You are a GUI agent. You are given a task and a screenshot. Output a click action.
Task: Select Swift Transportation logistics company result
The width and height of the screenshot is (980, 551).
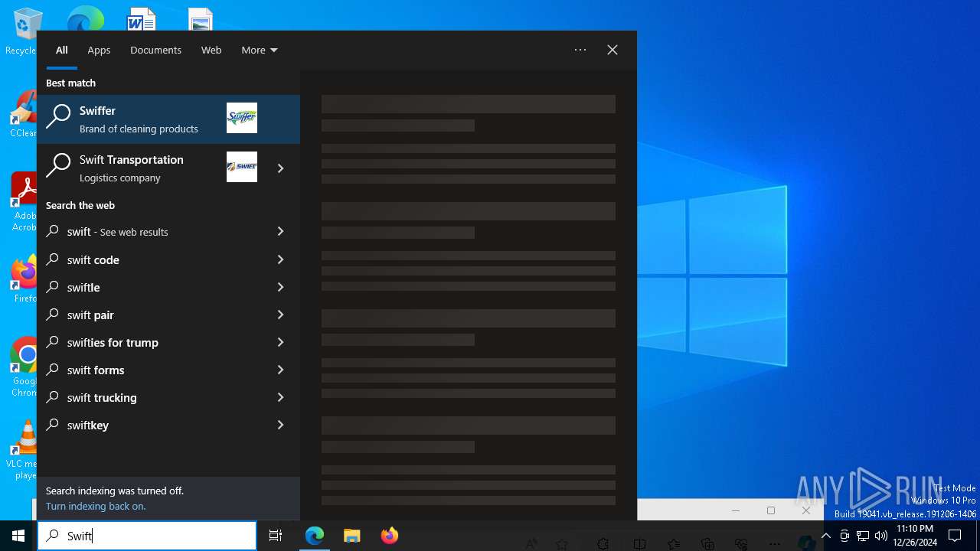click(149, 168)
